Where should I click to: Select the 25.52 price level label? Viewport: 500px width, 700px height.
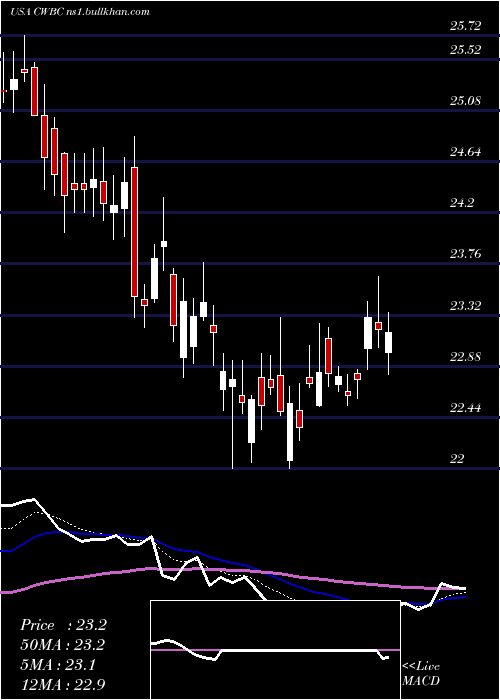point(465,50)
